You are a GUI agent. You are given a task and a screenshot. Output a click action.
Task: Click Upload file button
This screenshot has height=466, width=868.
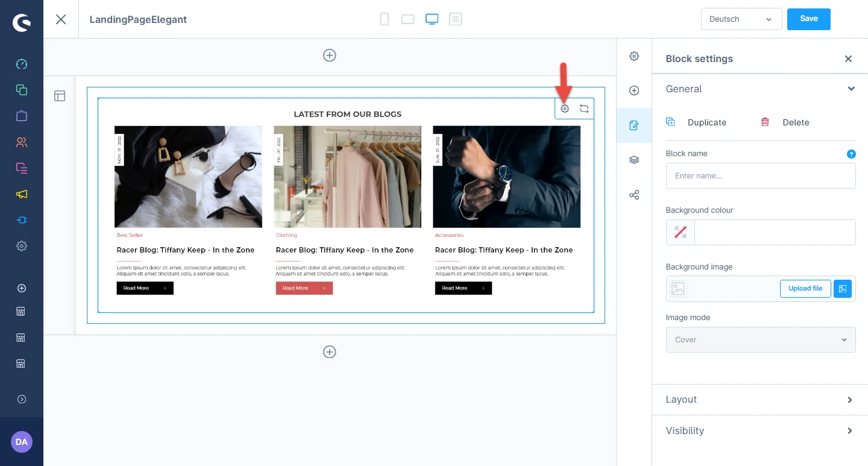(x=805, y=289)
